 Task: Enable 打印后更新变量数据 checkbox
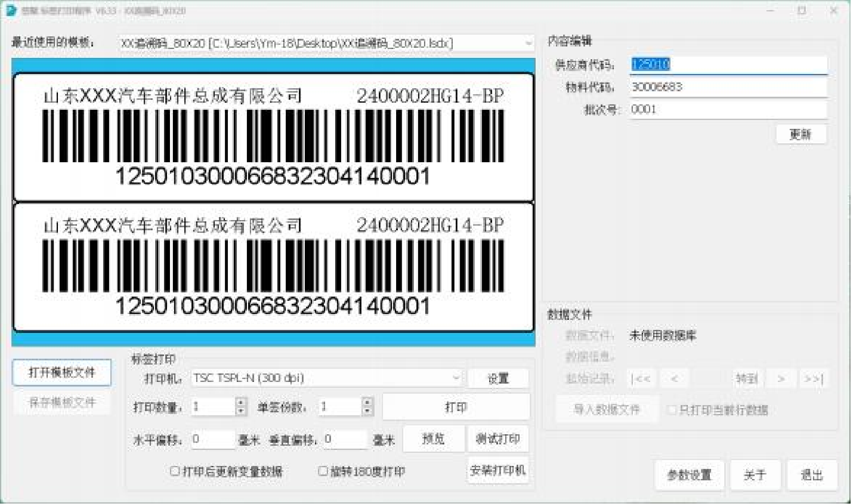(175, 471)
